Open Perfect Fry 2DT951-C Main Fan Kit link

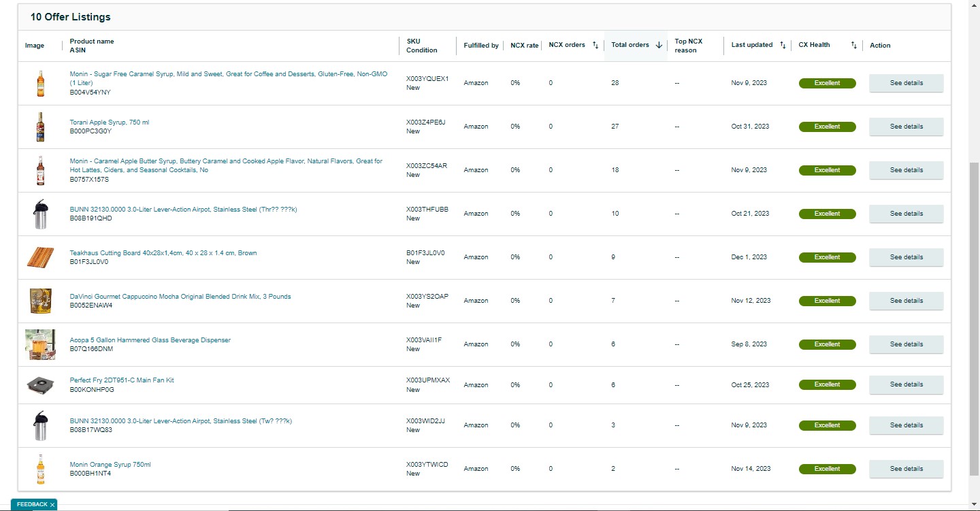point(122,380)
